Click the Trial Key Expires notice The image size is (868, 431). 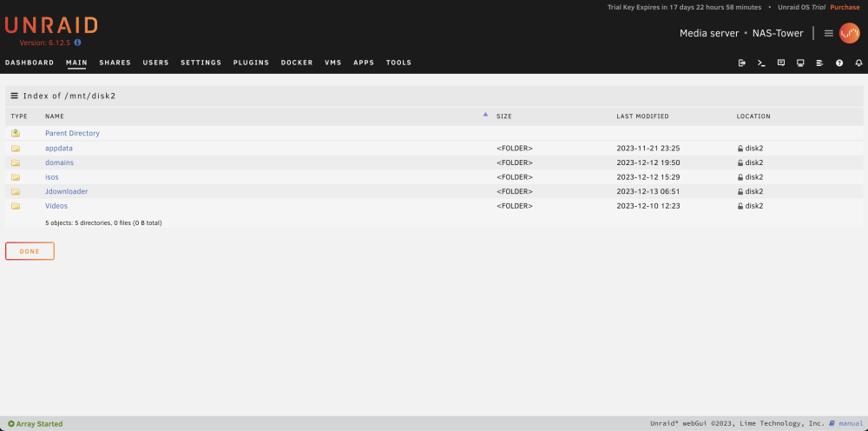tap(685, 7)
